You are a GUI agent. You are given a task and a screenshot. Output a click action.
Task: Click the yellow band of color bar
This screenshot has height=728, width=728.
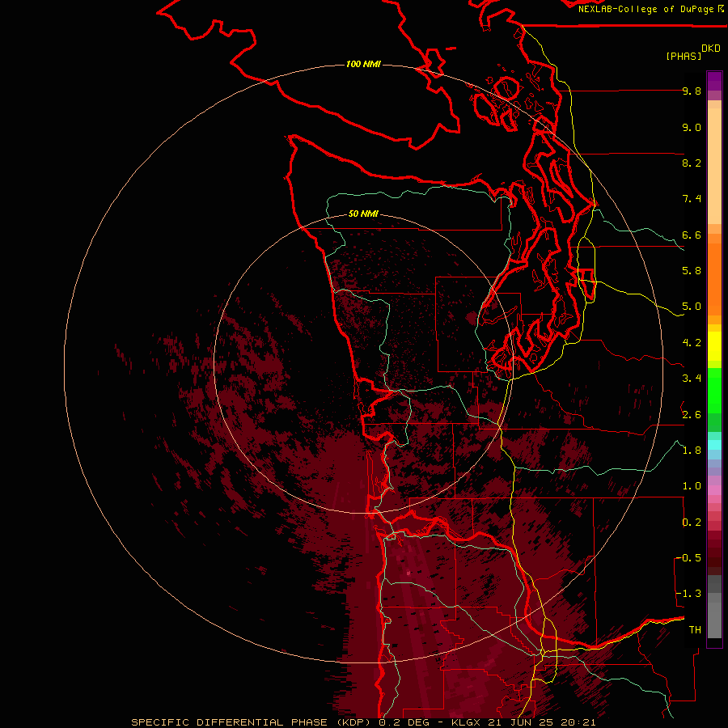(714, 346)
